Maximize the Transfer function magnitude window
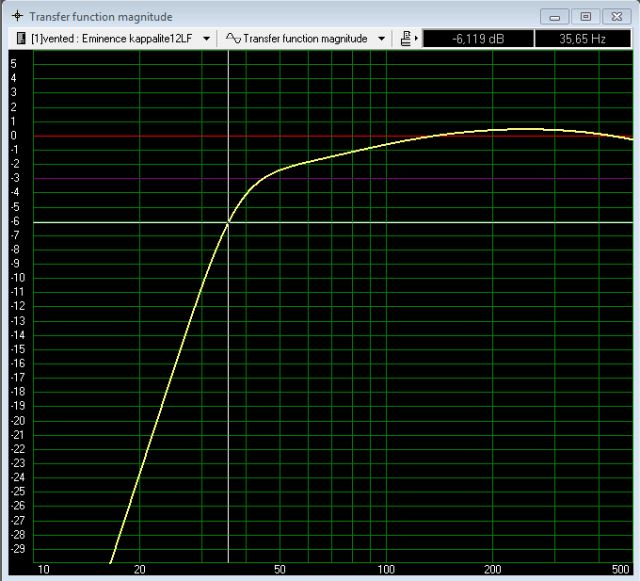The width and height of the screenshot is (640, 581). coord(585,17)
